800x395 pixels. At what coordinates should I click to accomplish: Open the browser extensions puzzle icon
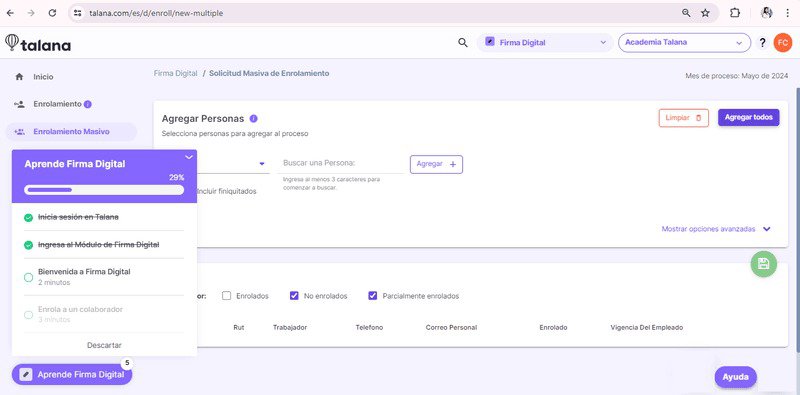(735, 13)
